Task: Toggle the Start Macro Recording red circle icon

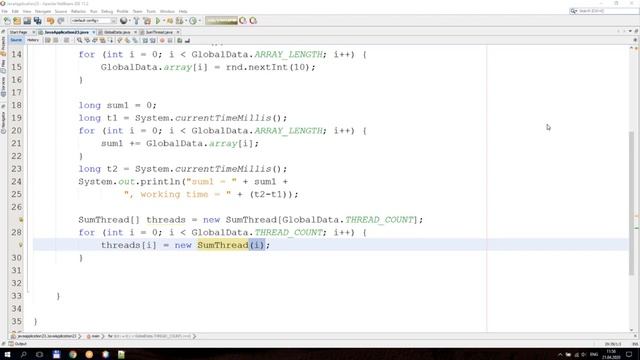Action: [162, 40]
